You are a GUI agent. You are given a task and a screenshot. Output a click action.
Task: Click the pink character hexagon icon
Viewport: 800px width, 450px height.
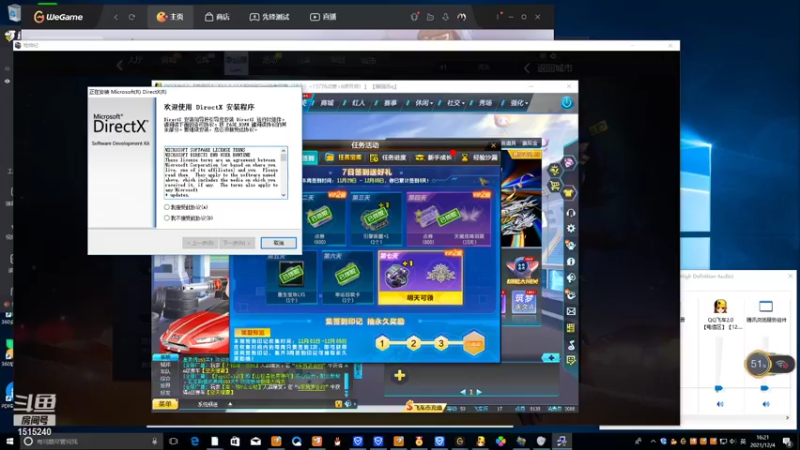(568, 163)
